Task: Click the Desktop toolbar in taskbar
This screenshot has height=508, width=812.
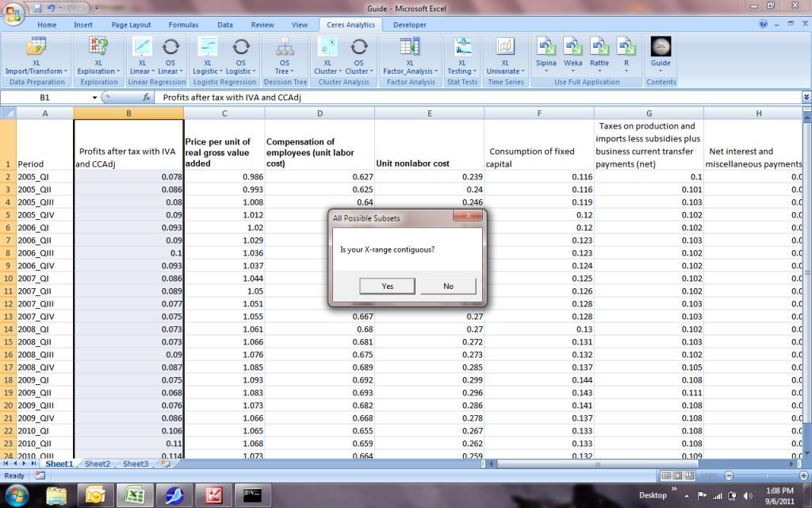Action: click(653, 495)
